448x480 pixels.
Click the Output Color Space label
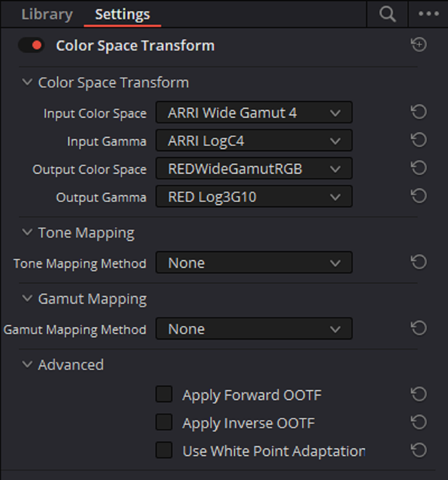pyautogui.click(x=90, y=169)
